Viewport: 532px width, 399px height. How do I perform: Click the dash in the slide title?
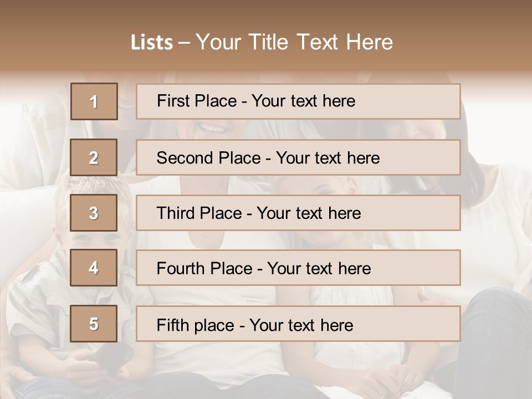click(184, 43)
